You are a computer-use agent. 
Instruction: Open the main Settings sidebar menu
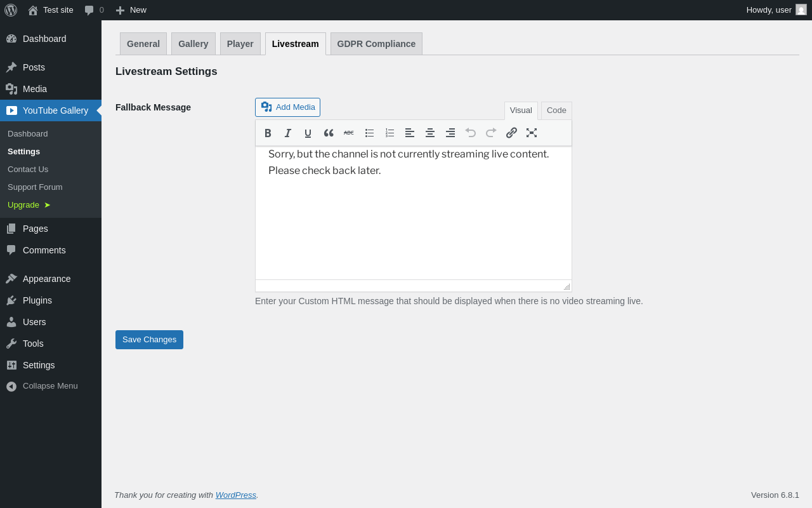(51, 365)
